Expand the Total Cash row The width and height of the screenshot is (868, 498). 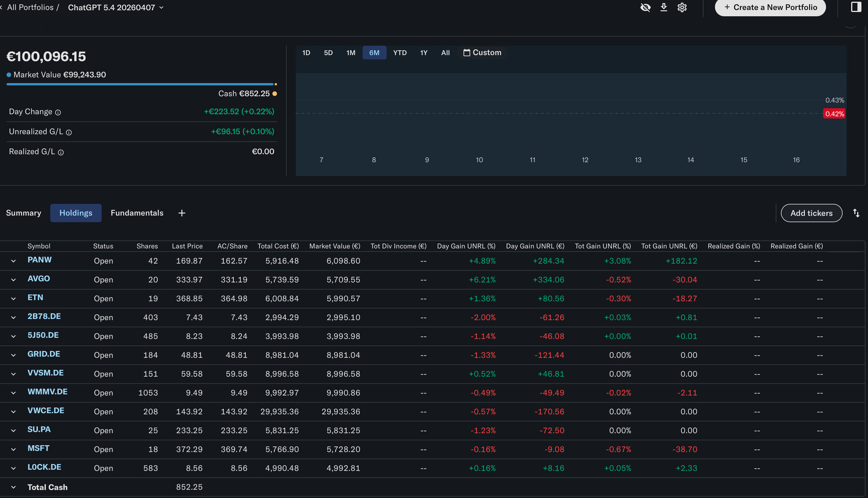(x=13, y=487)
